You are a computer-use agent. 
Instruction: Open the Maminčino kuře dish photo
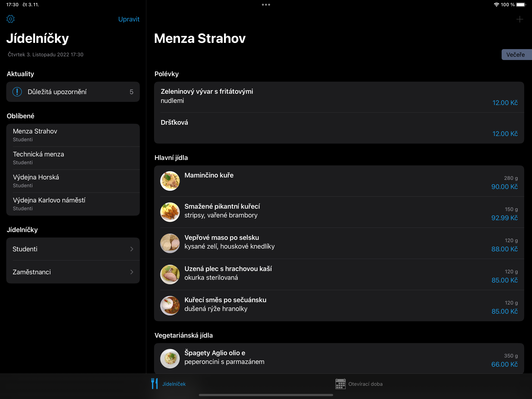pos(170,181)
